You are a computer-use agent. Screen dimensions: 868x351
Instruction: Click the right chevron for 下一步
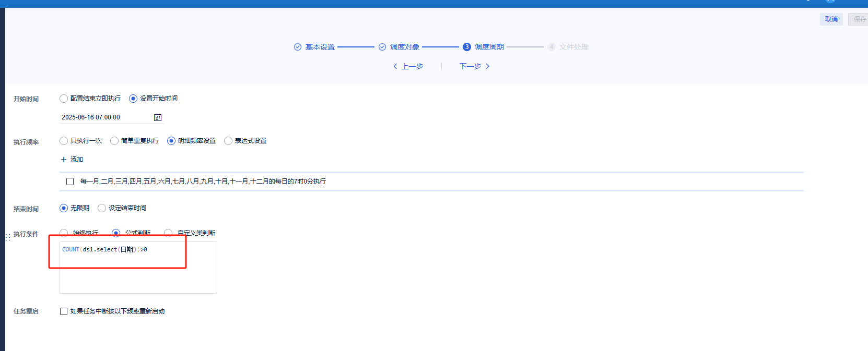[x=487, y=66]
